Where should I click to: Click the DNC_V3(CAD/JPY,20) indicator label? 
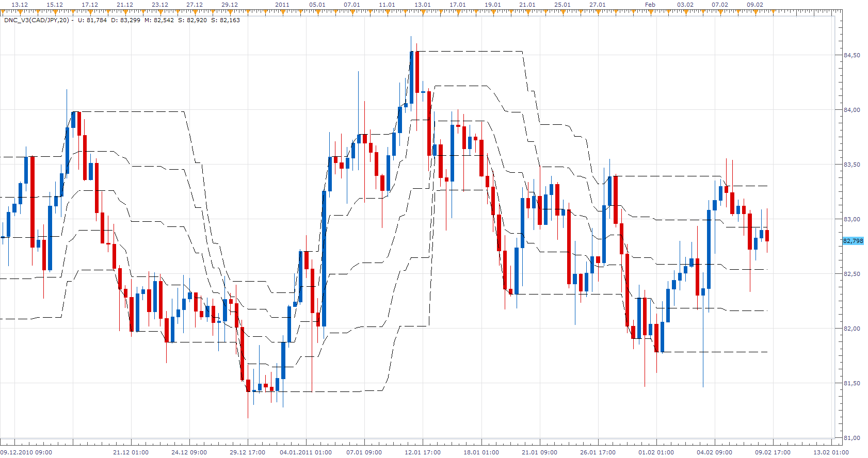pos(37,20)
